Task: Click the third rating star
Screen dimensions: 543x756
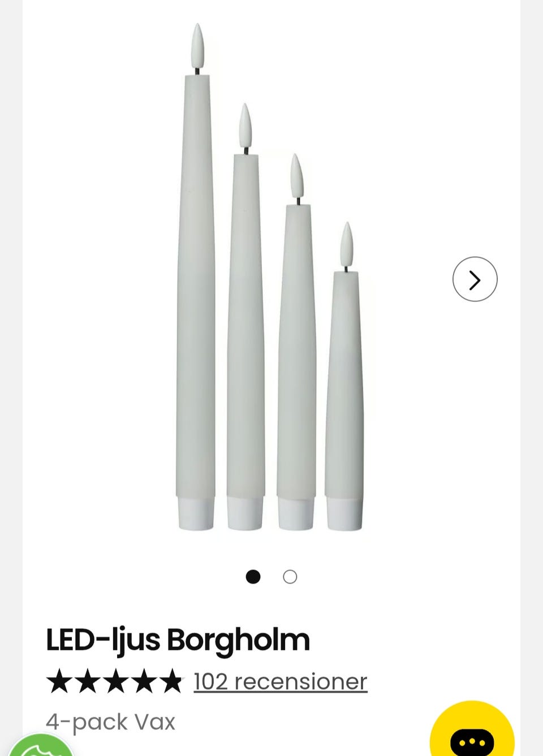Action: tap(115, 681)
